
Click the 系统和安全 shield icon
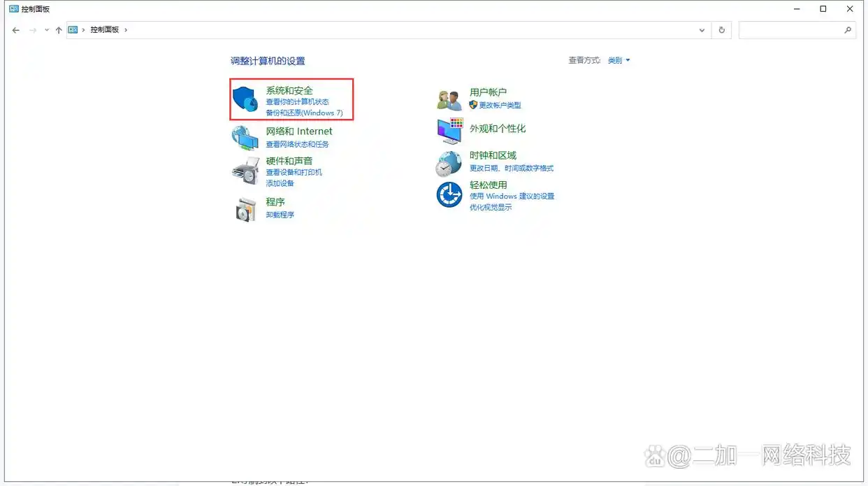pos(245,98)
